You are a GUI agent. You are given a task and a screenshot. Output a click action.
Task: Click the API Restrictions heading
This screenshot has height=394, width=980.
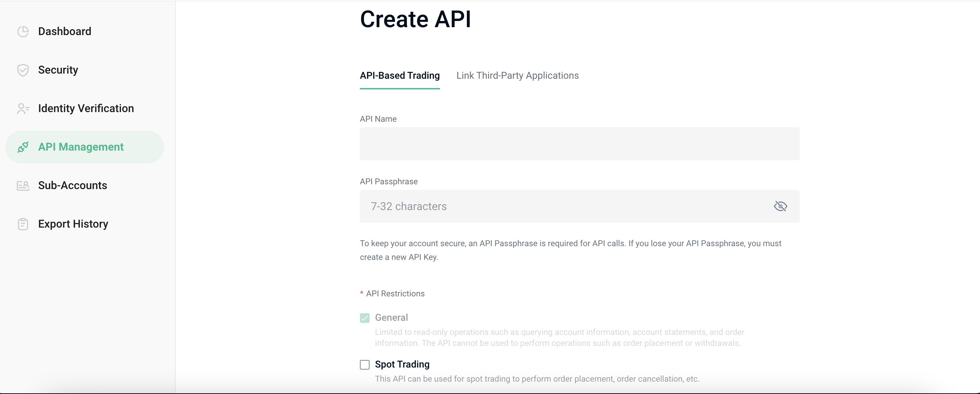[395, 294]
